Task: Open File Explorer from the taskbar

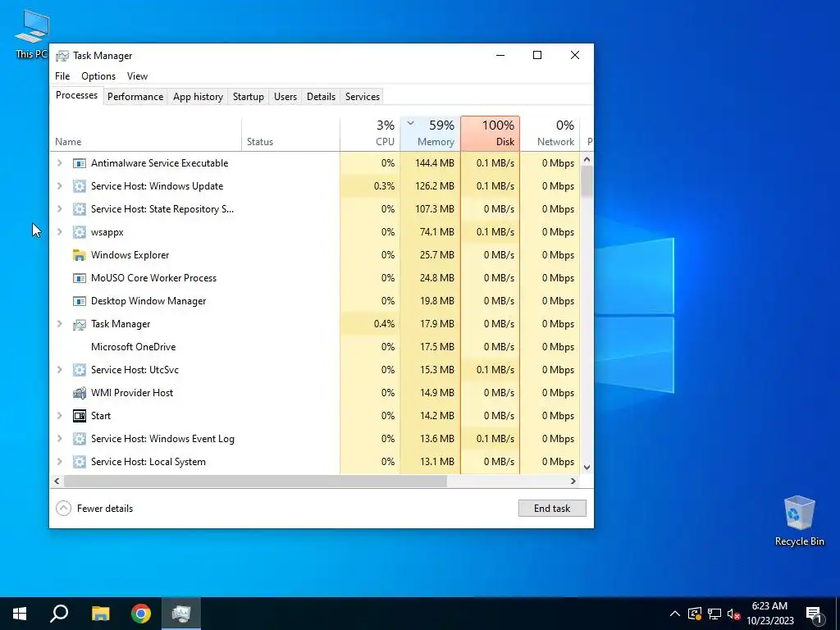Action: click(100, 614)
